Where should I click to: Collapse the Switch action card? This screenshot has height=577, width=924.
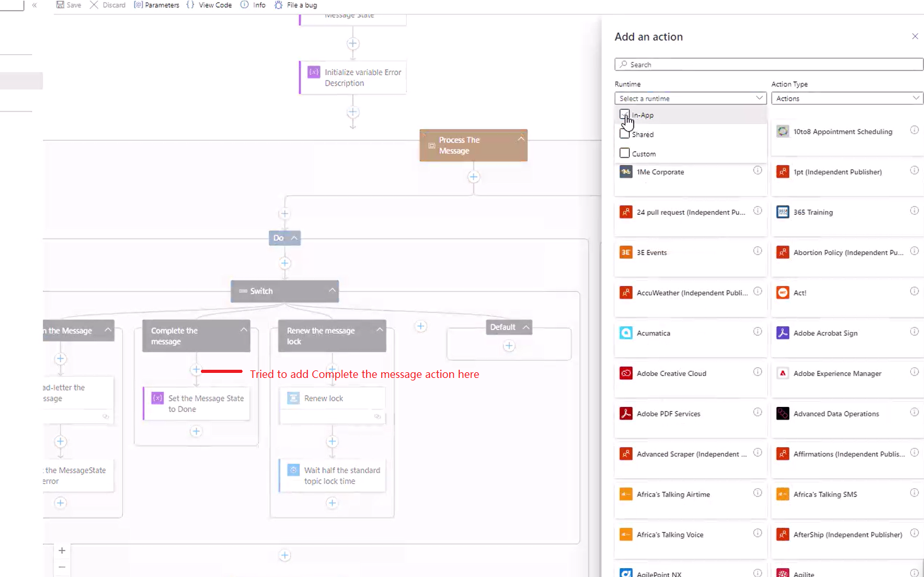[332, 290]
